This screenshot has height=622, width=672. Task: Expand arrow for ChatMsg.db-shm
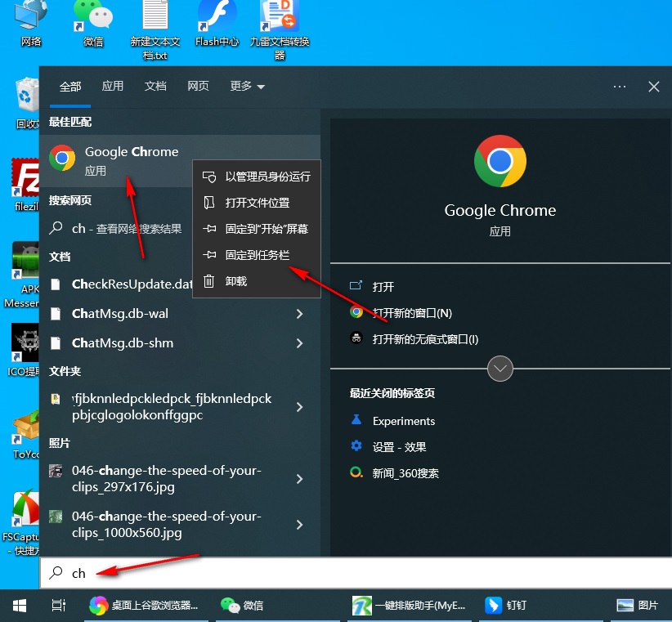click(x=299, y=343)
